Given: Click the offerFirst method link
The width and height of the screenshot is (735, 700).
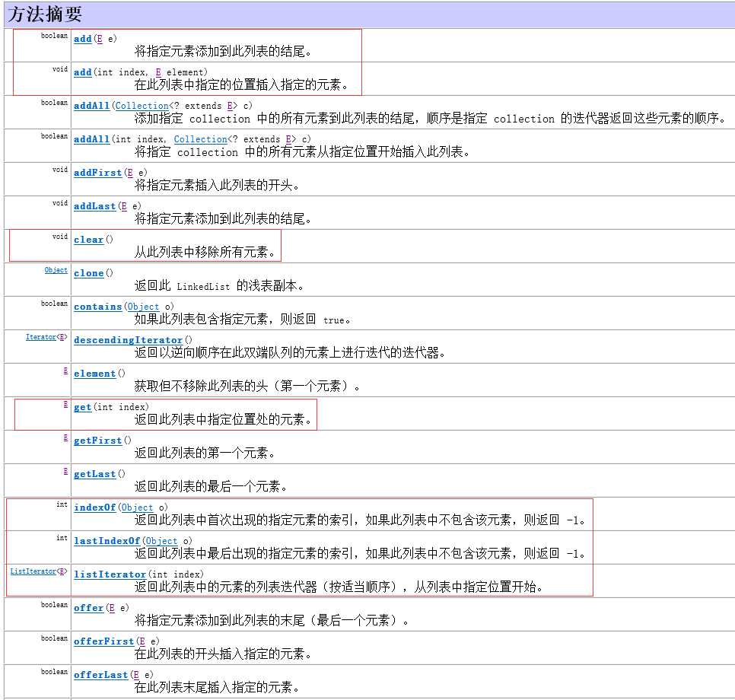Looking at the screenshot, I should [x=103, y=642].
